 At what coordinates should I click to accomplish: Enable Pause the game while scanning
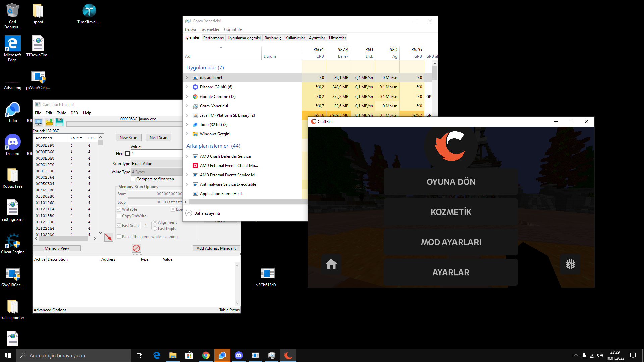tap(119, 237)
